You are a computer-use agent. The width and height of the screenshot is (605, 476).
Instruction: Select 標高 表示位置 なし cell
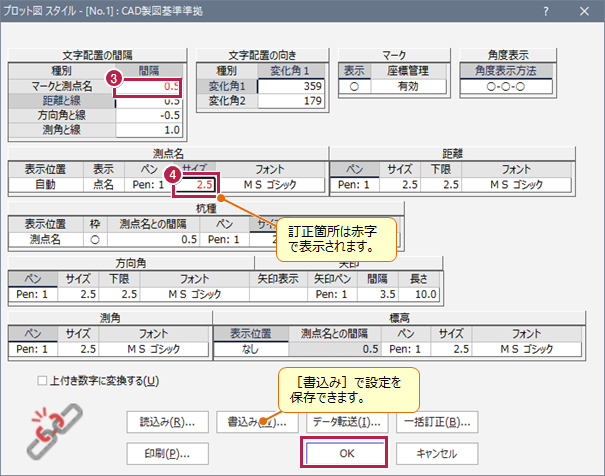tap(251, 349)
